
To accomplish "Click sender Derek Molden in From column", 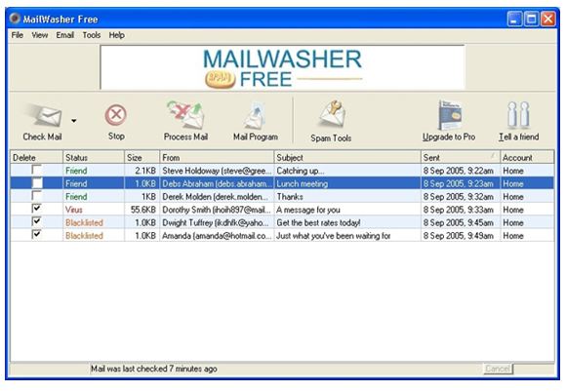I will (x=215, y=197).
